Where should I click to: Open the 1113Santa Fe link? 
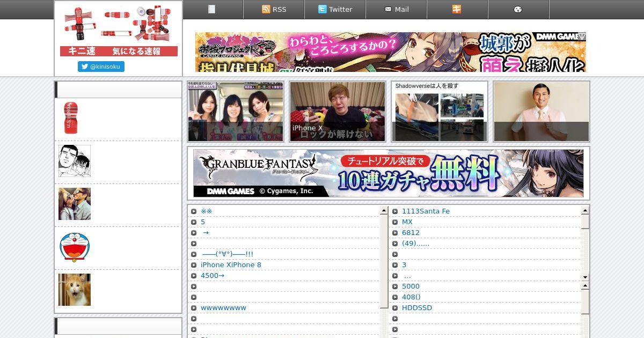(x=426, y=211)
